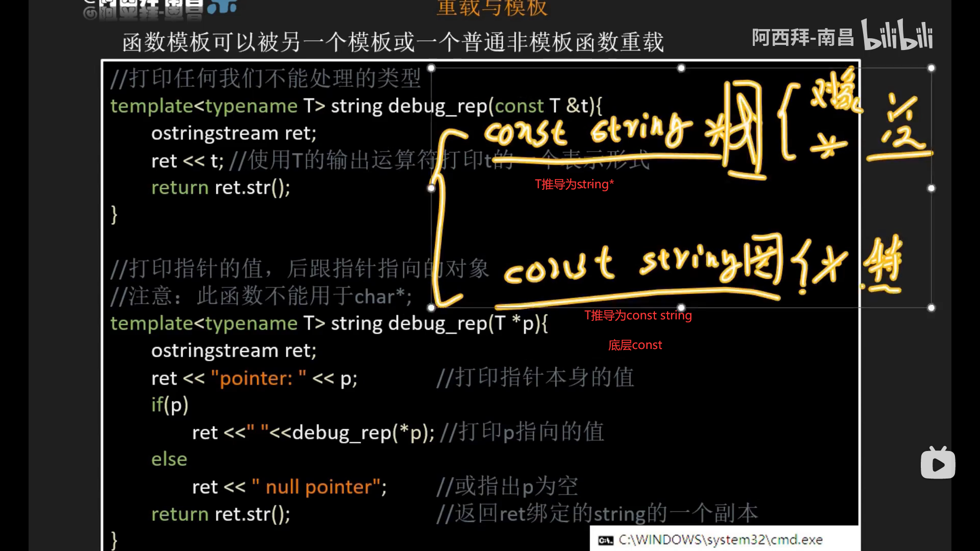This screenshot has width=980, height=551.
Task: Click the top-left selection handle of the ink box
Action: pos(431,68)
